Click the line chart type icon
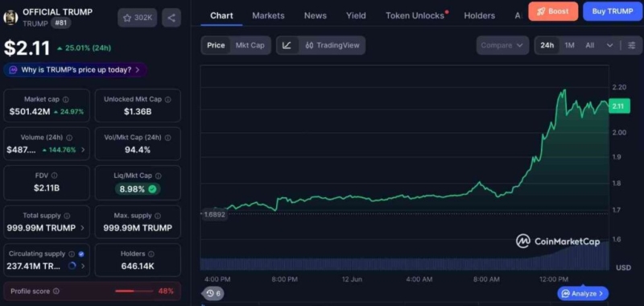The image size is (644, 306). pyautogui.click(x=287, y=45)
